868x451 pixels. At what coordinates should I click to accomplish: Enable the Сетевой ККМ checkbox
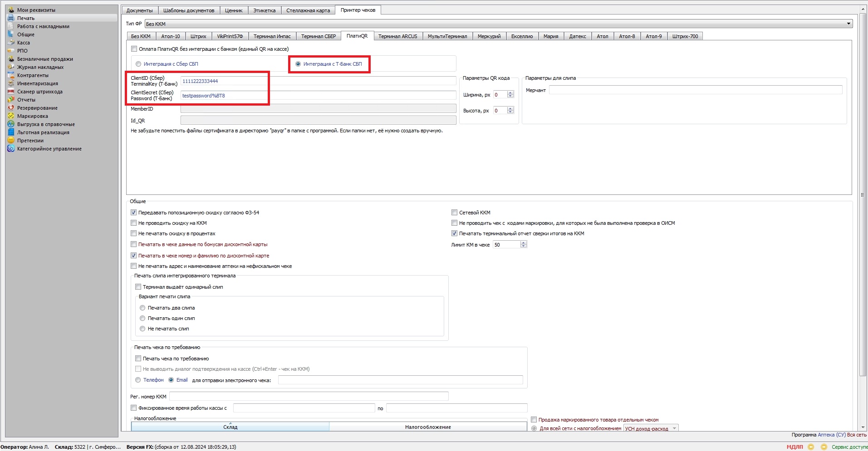pos(454,213)
